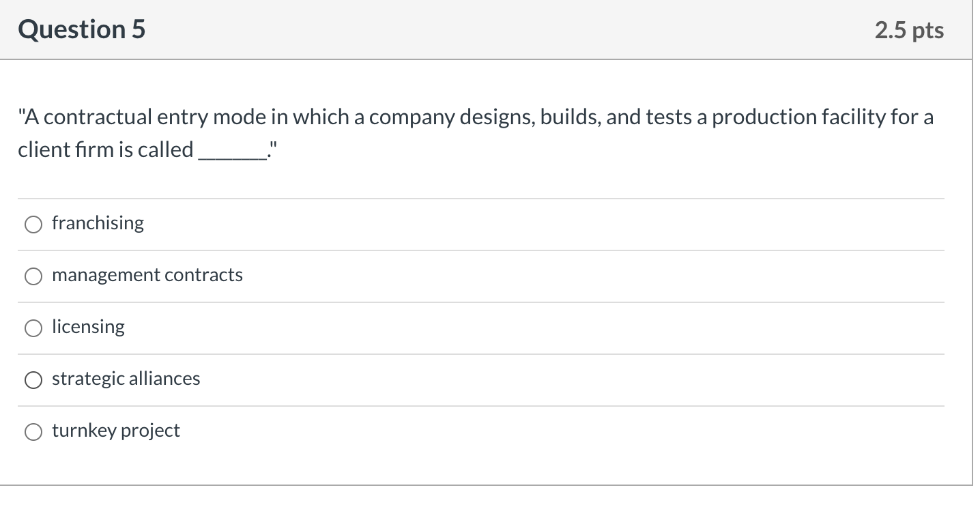Mark licensing as the selected option
The width and height of the screenshot is (980, 505).
coord(33,328)
